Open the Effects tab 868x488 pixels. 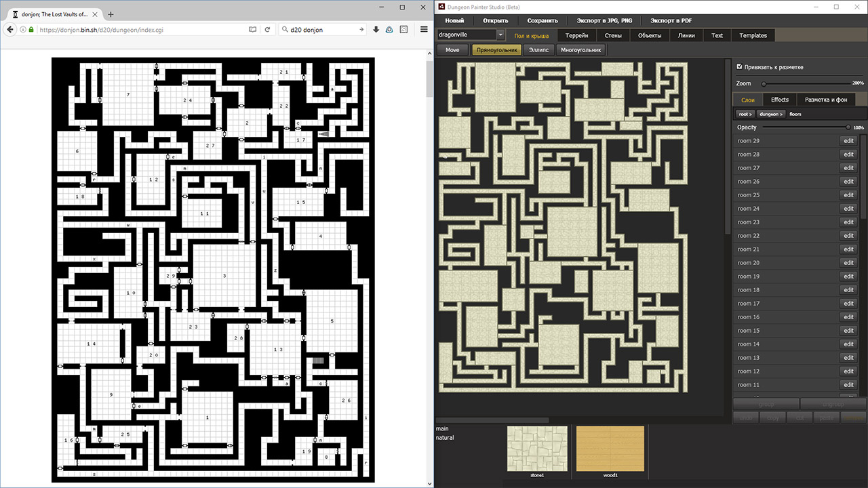[x=779, y=100]
